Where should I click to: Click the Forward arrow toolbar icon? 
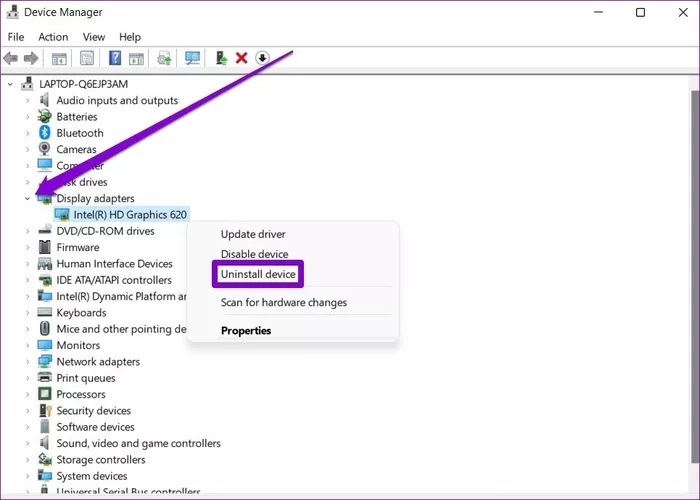31,58
